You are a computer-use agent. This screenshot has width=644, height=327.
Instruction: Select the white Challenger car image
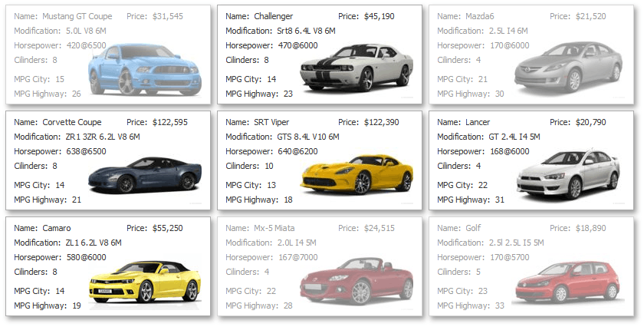point(356,68)
